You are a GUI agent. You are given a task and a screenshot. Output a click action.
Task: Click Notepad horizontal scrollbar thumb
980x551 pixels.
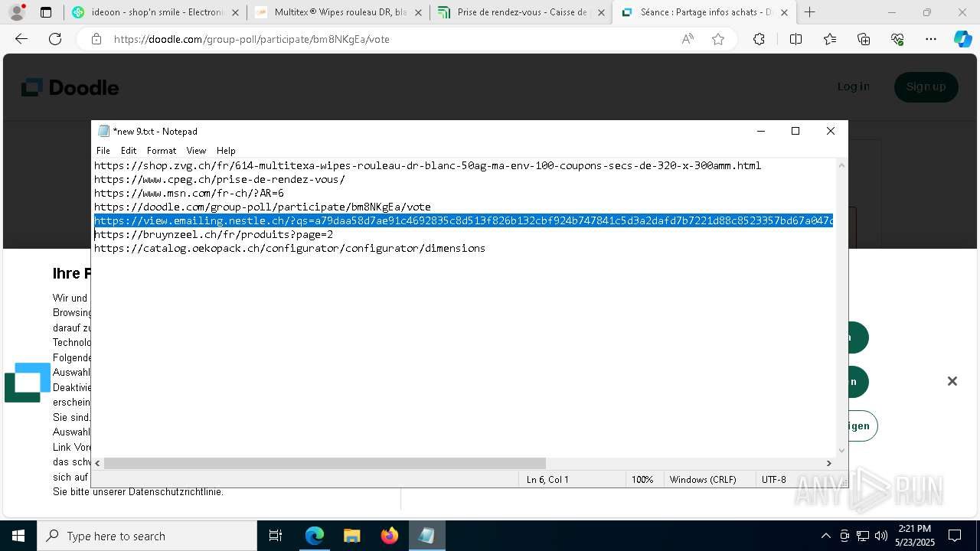pyautogui.click(x=325, y=463)
